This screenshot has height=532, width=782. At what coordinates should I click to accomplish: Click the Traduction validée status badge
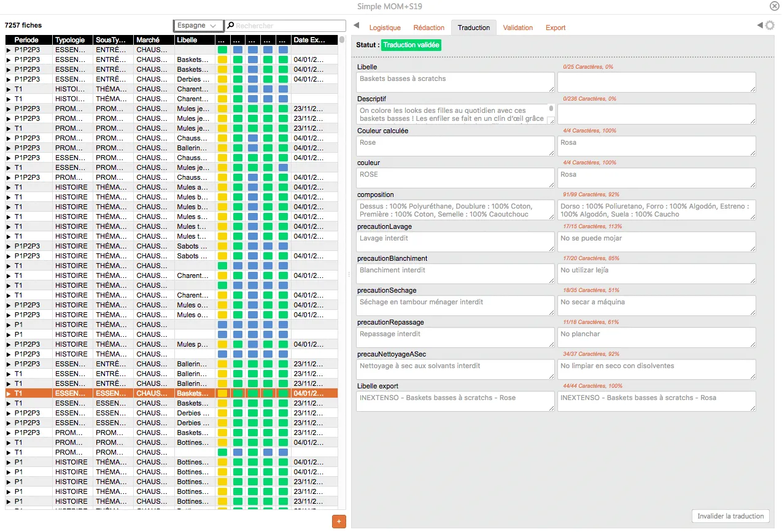411,45
